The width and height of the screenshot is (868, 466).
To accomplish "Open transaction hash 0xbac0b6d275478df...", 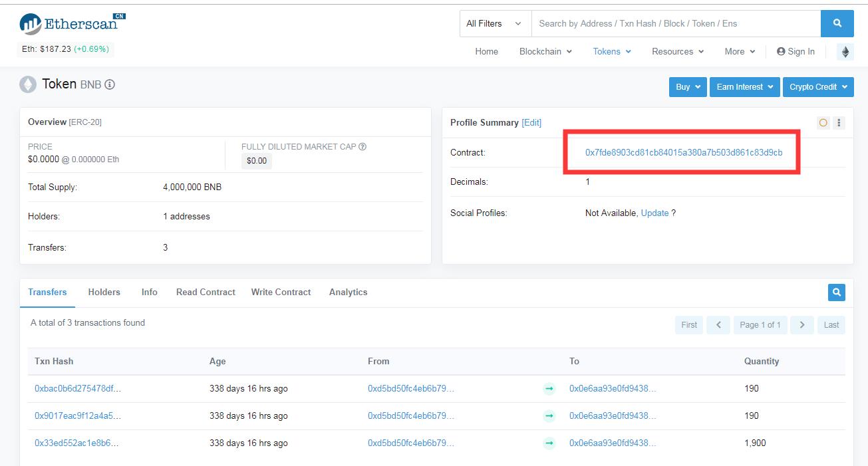I will [x=78, y=388].
